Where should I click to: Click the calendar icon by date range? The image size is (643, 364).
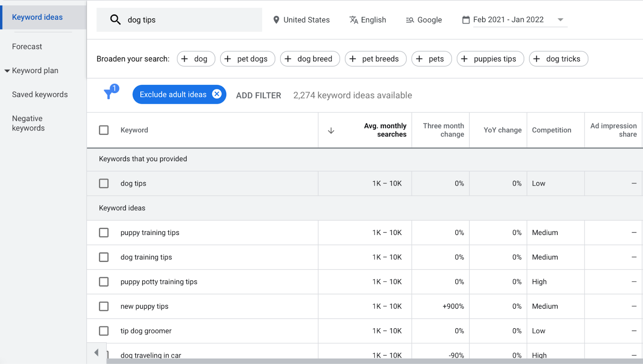466,20
